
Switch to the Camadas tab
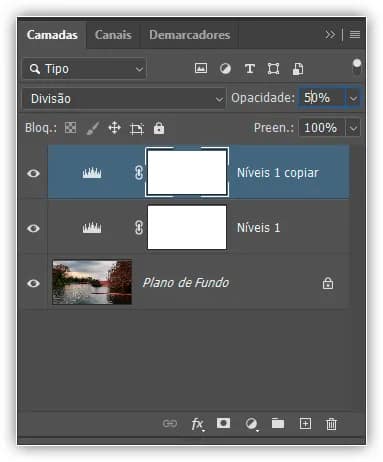tap(52, 35)
